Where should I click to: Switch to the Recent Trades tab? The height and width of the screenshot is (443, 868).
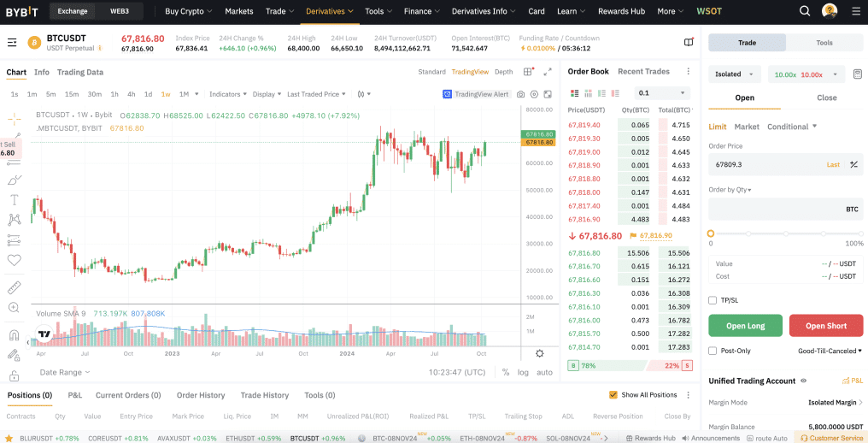click(643, 72)
